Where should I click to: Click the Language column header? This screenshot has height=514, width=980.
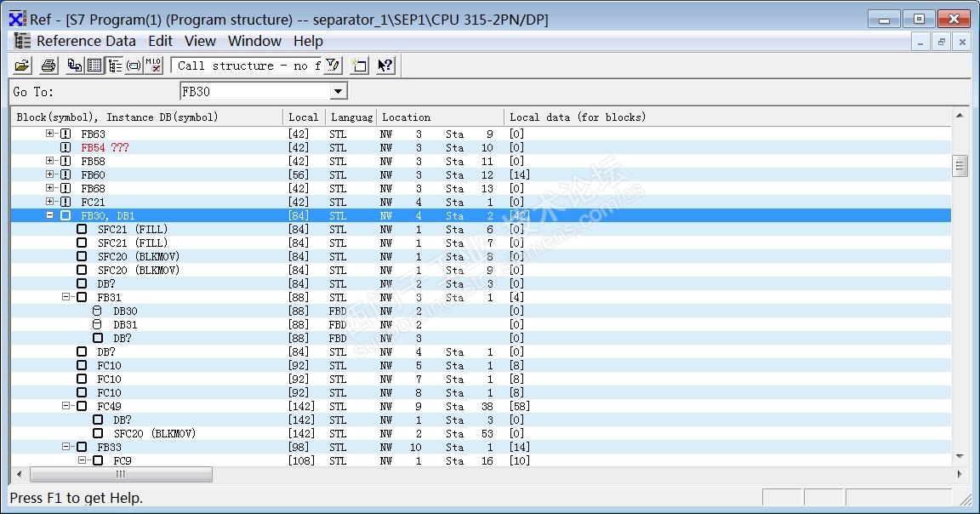351,117
